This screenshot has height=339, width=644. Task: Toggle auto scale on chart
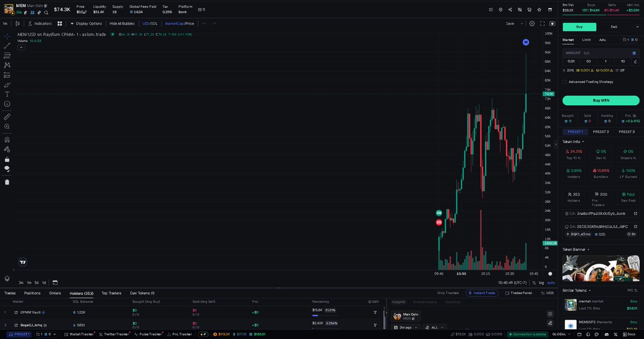tap(551, 283)
